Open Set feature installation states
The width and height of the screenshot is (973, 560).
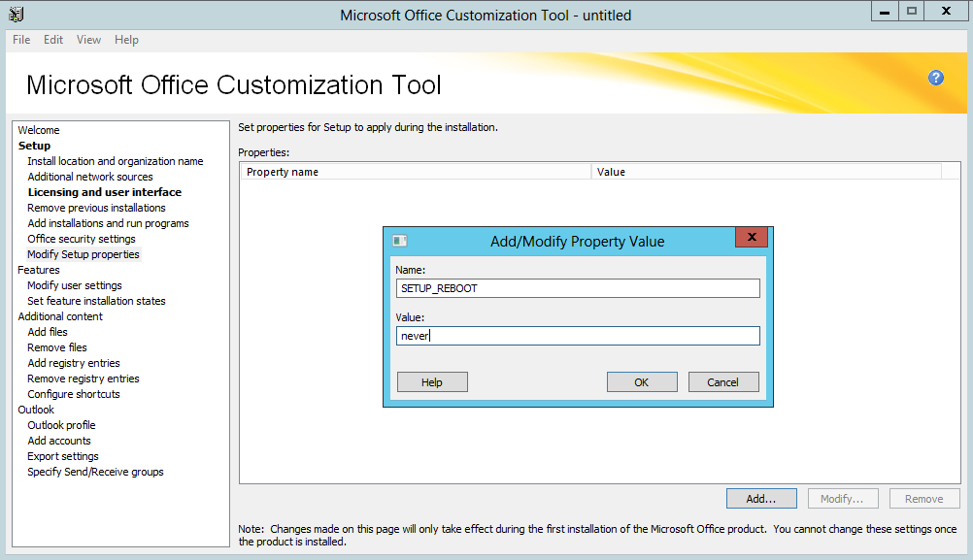click(96, 301)
